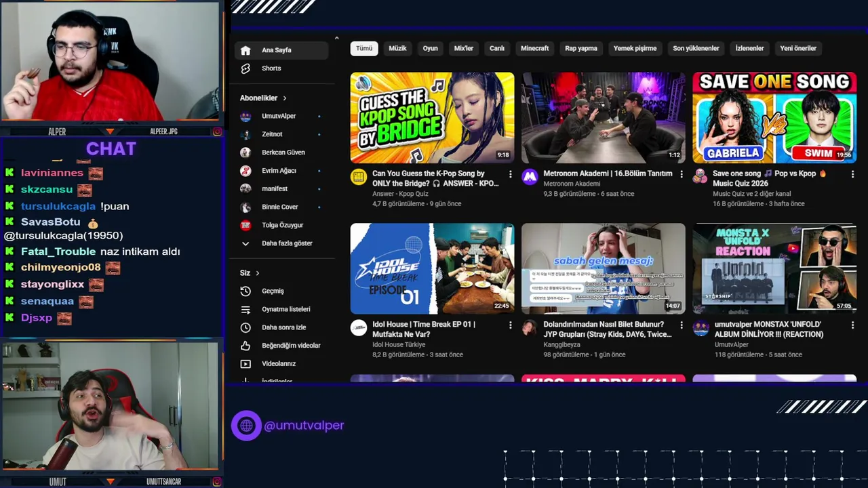Play the 'sabah gelen mesaj' thumbnail
Viewport: 868px width, 488px height.
click(604, 269)
